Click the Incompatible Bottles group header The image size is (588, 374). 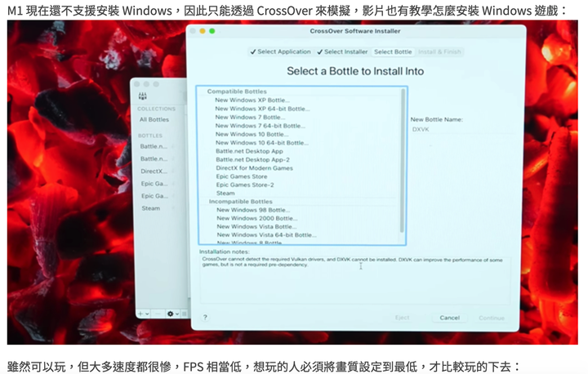point(241,202)
